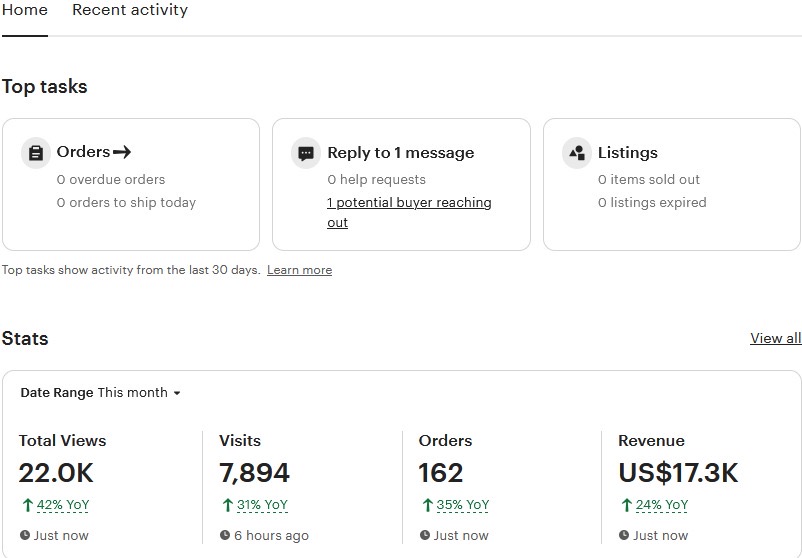
Task: Select '0 overdue orders' text
Action: pos(111,180)
